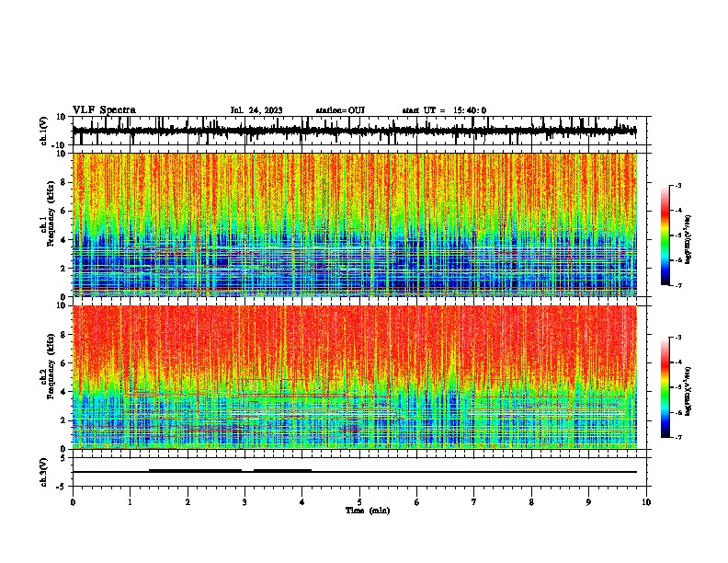This screenshot has width=728, height=563.
Task: Click the ch.1 voltage waveform trace
Action: pyautogui.click(x=354, y=131)
